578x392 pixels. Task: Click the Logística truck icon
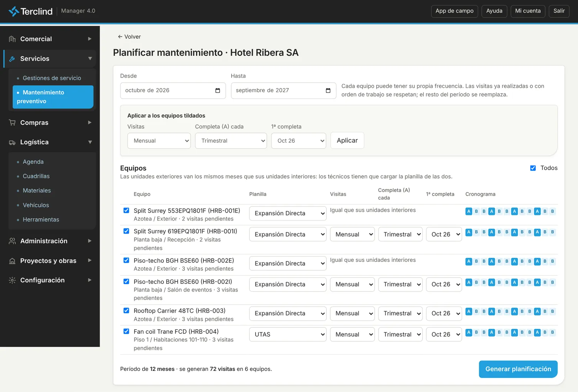tap(12, 142)
